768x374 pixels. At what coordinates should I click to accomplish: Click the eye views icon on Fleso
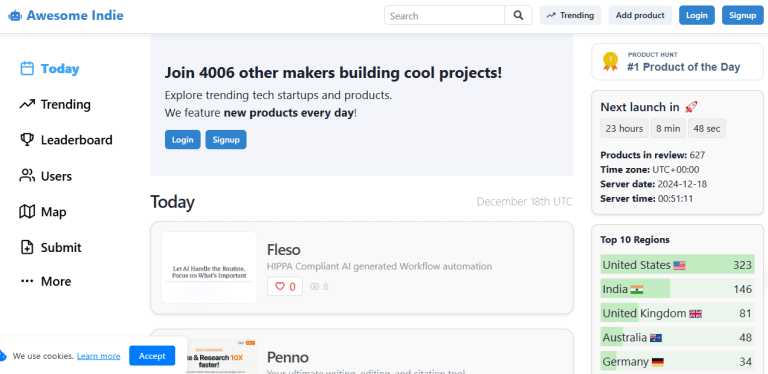pyautogui.click(x=314, y=286)
